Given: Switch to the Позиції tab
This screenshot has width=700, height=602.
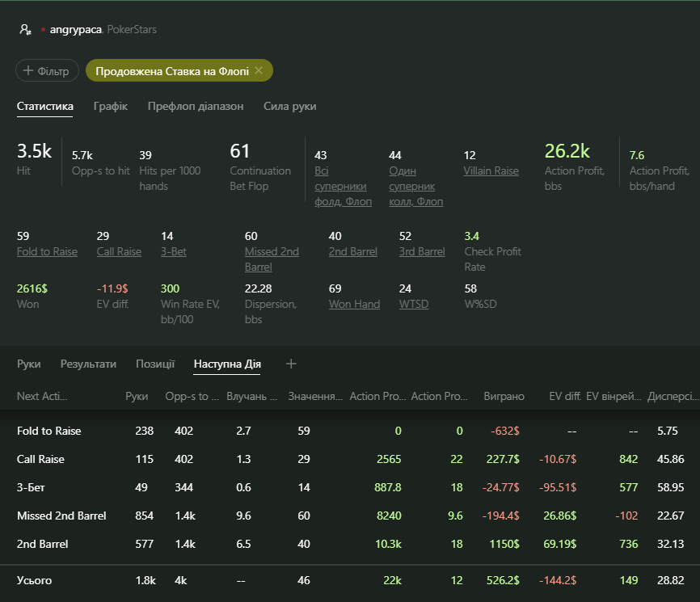Looking at the screenshot, I should click(x=155, y=364).
